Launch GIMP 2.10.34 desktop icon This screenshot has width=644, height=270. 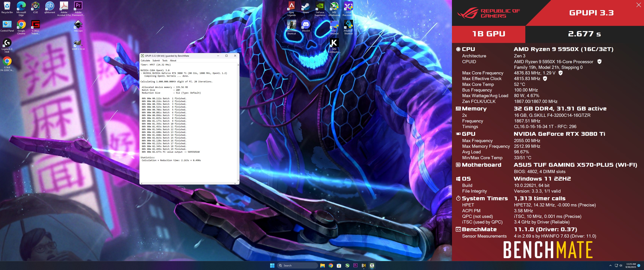click(78, 45)
